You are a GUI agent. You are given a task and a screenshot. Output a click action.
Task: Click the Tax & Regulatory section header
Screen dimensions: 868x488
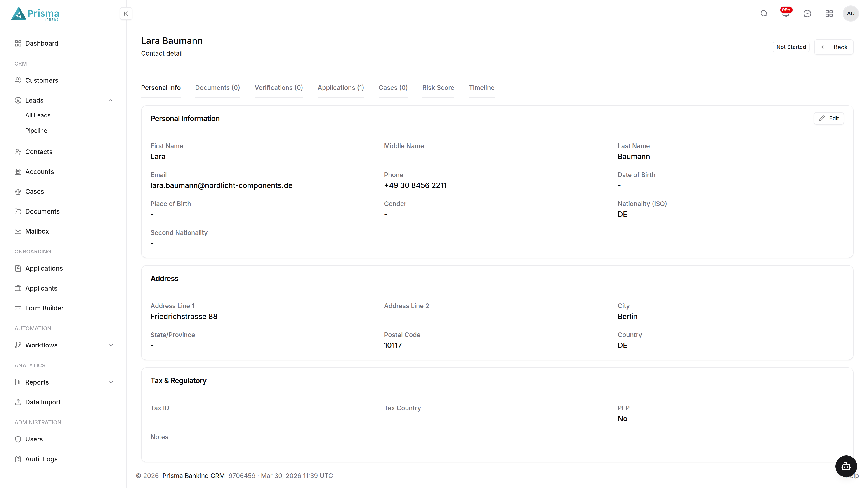click(x=178, y=380)
